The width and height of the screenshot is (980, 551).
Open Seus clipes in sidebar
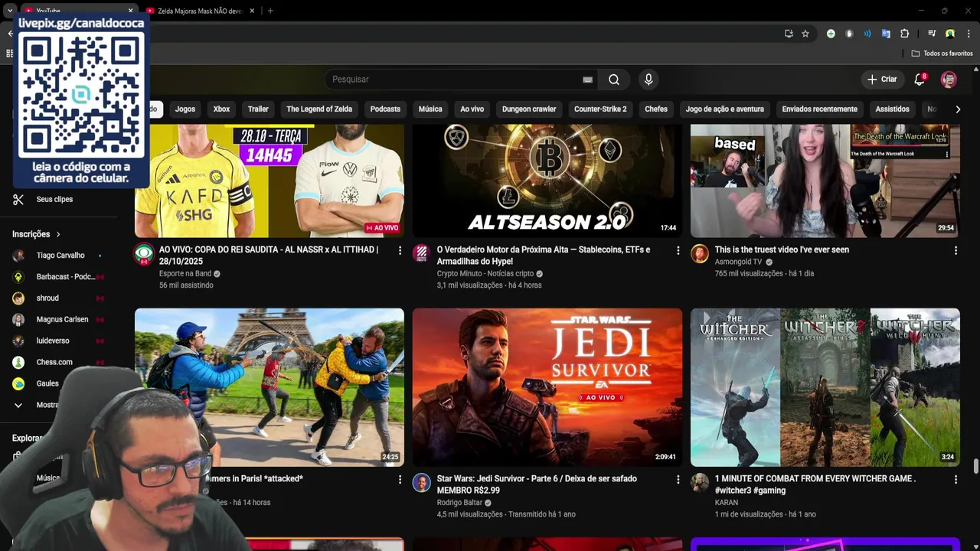54,200
